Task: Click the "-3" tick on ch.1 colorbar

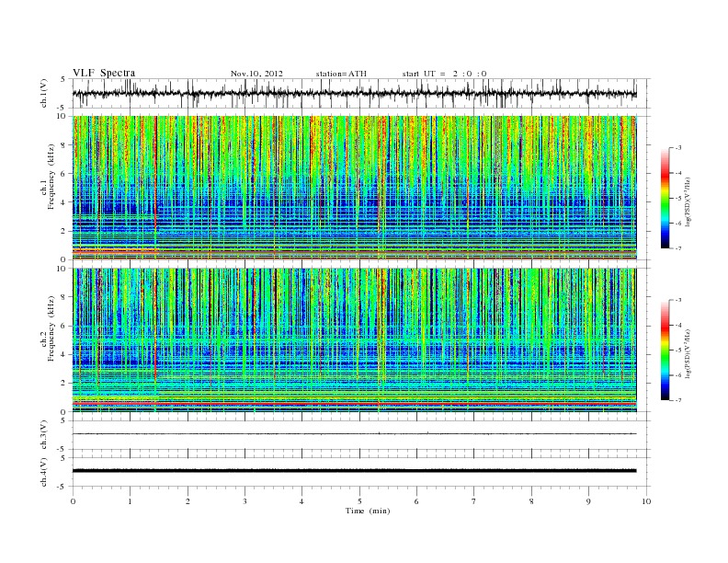Action: click(677, 148)
